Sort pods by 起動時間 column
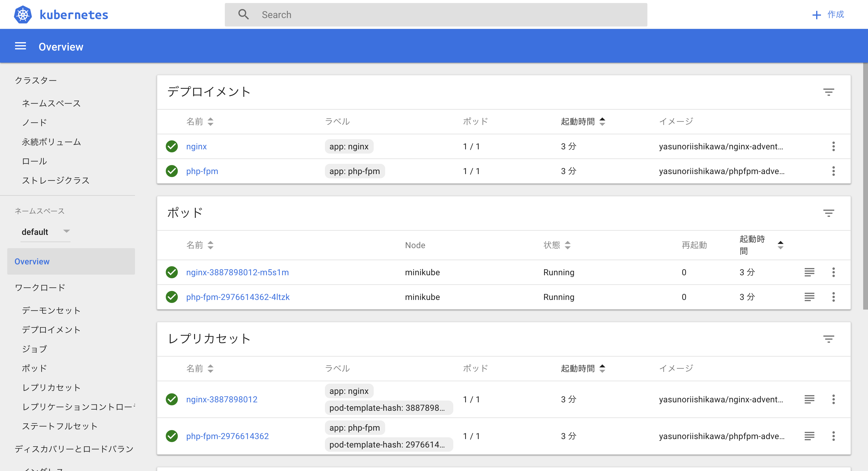This screenshot has height=471, width=868. coord(762,245)
